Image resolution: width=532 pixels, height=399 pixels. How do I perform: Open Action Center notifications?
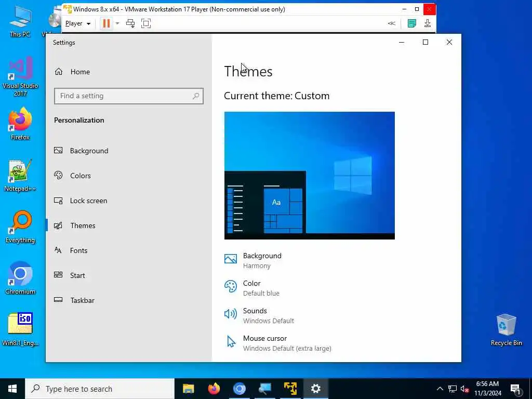[515, 389]
